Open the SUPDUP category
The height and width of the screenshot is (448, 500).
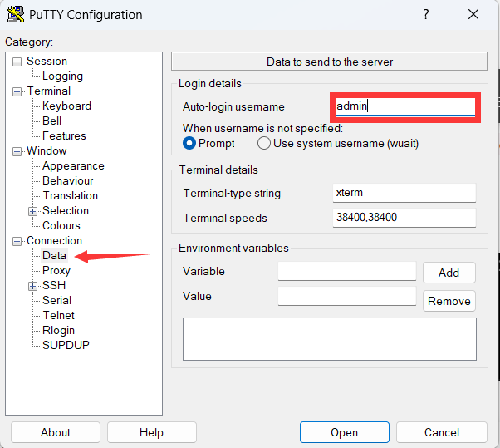66,345
